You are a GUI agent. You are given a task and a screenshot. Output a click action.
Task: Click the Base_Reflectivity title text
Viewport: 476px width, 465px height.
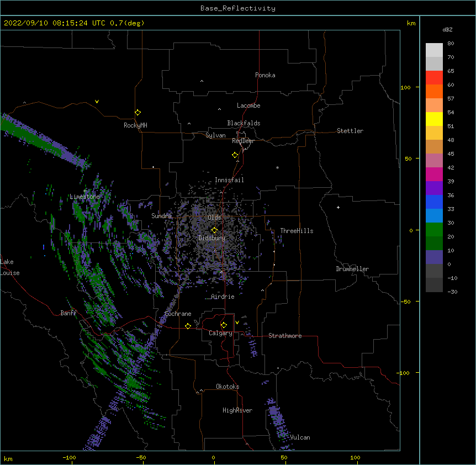click(x=238, y=8)
